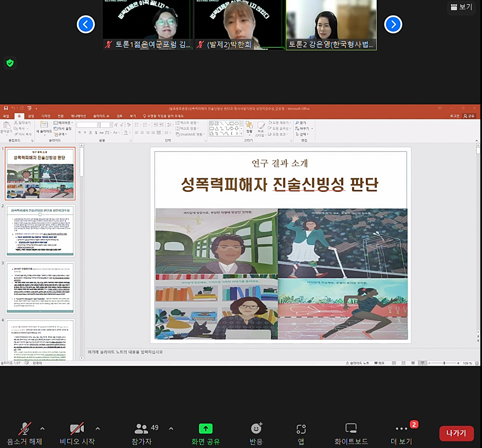Click the Save icon in PowerPoint title bar
Screen dimensions: 482x448
(6, 108)
